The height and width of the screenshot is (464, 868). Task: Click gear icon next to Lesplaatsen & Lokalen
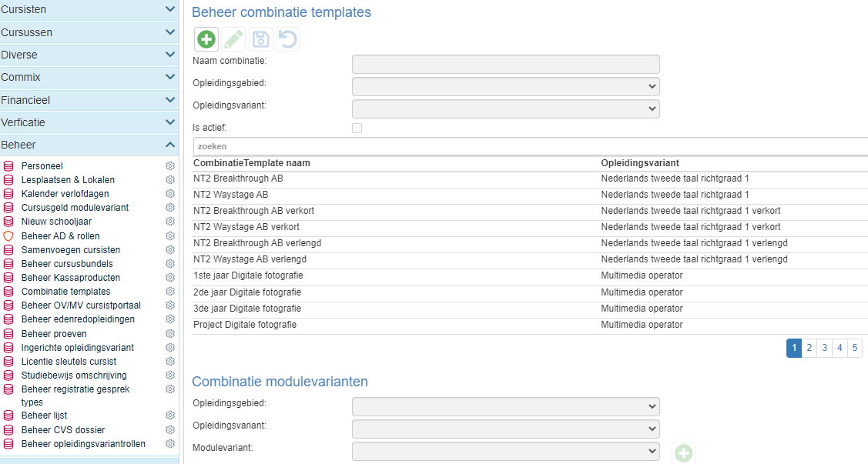coord(170,180)
